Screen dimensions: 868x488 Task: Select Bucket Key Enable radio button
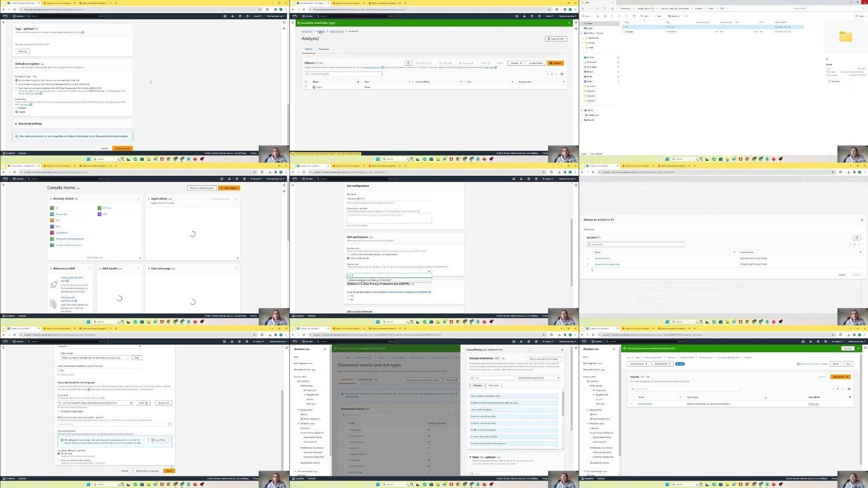16,111
